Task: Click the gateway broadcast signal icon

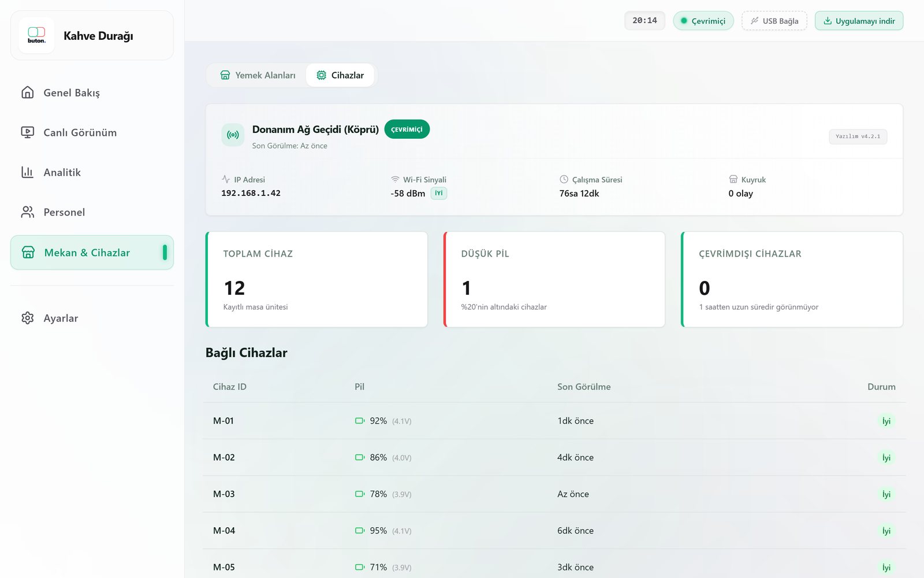Action: click(x=233, y=135)
